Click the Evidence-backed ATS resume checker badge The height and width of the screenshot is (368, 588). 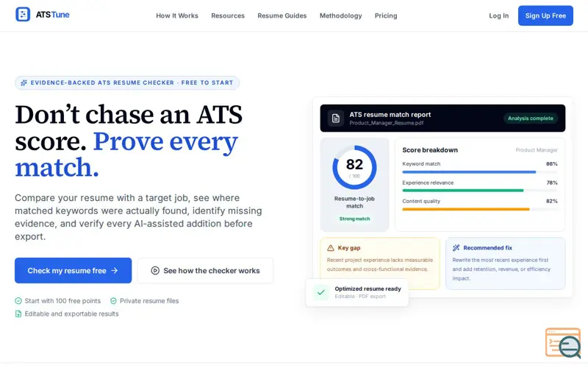(x=127, y=82)
